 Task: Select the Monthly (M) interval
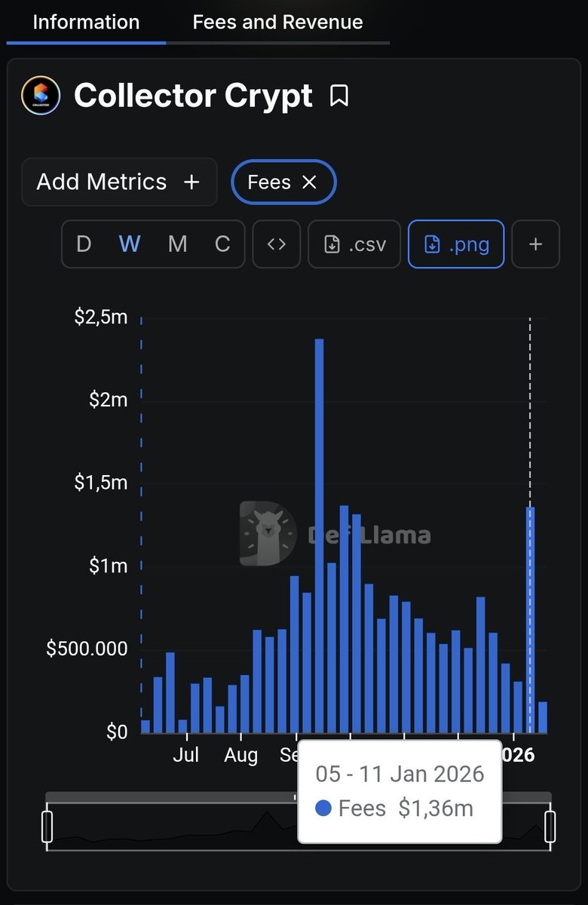coord(177,244)
